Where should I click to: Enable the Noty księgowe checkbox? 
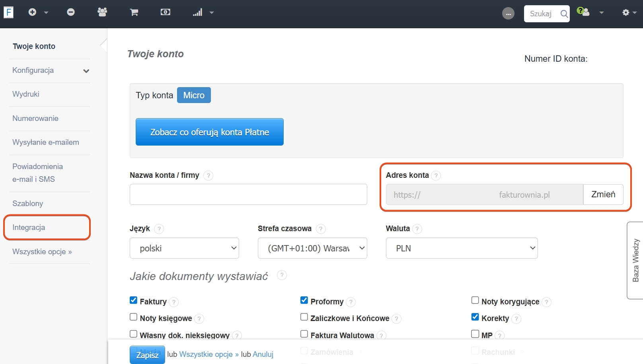134,317
